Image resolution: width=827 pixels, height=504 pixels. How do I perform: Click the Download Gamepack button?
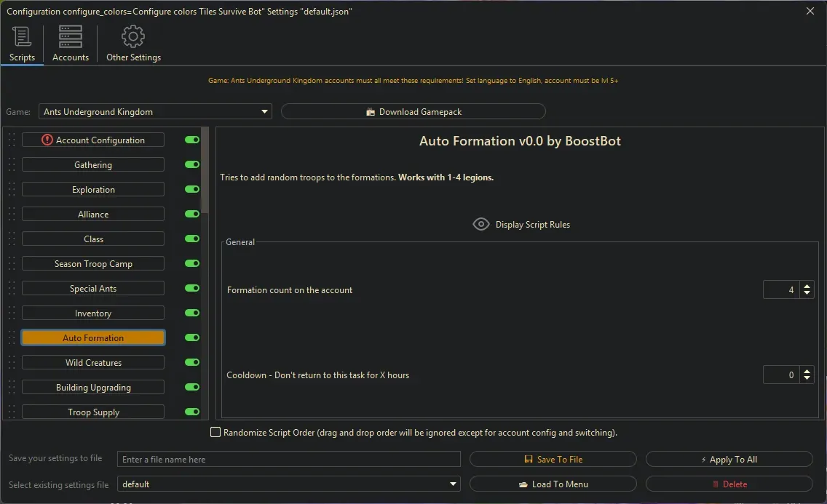(x=413, y=112)
